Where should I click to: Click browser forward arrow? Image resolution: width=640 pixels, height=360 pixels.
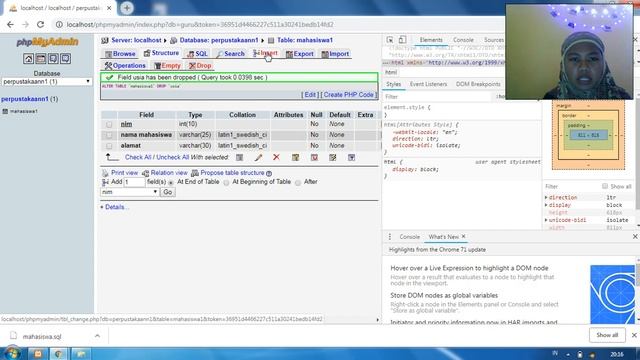(x=25, y=24)
